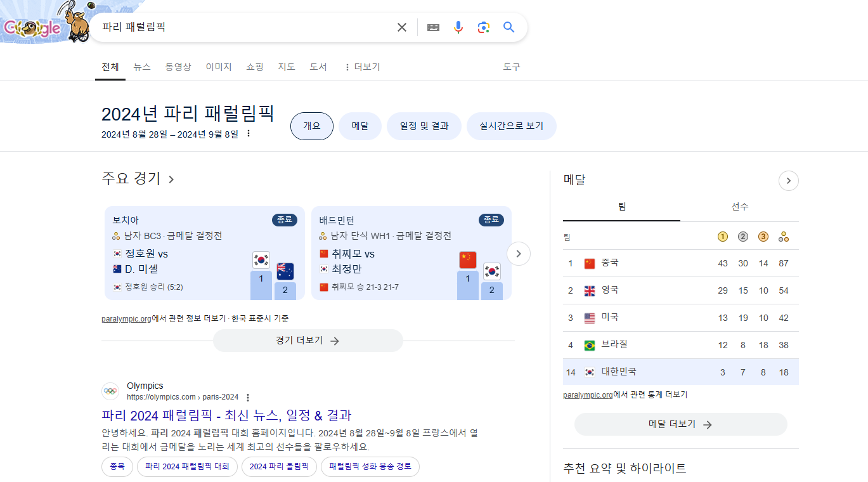Click the total medals column header icon
The width and height of the screenshot is (868, 482).
pyautogui.click(x=784, y=237)
